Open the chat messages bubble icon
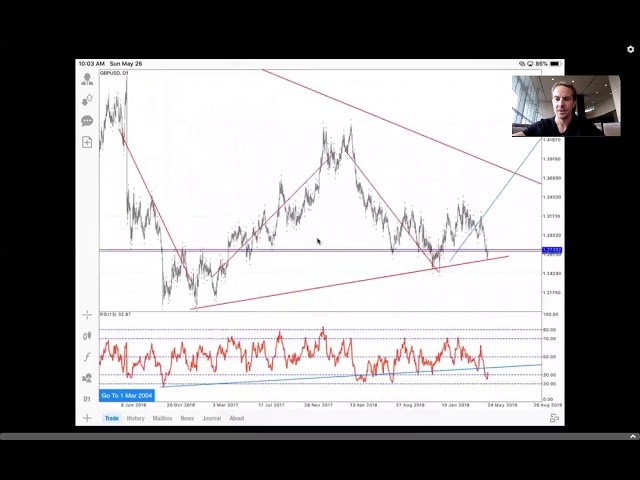640x480 pixels. click(87, 121)
